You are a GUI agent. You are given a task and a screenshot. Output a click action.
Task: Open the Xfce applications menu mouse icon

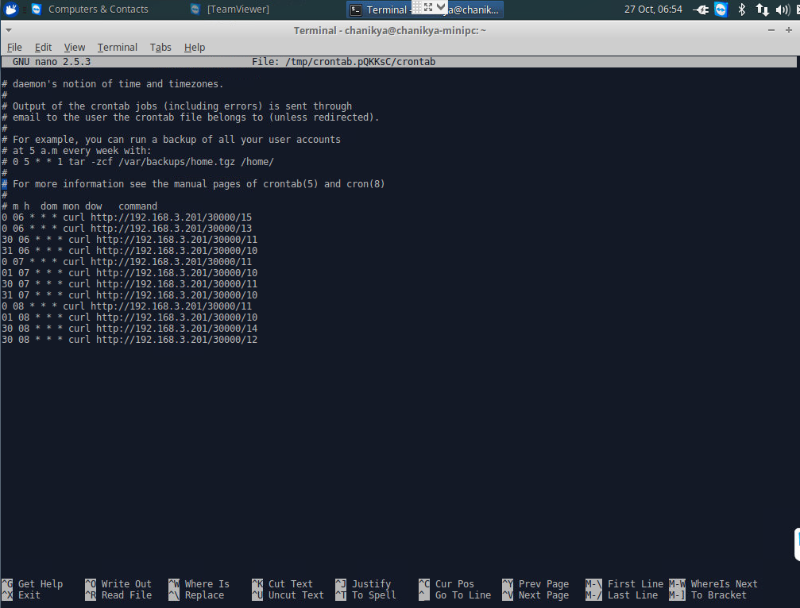(x=11, y=9)
